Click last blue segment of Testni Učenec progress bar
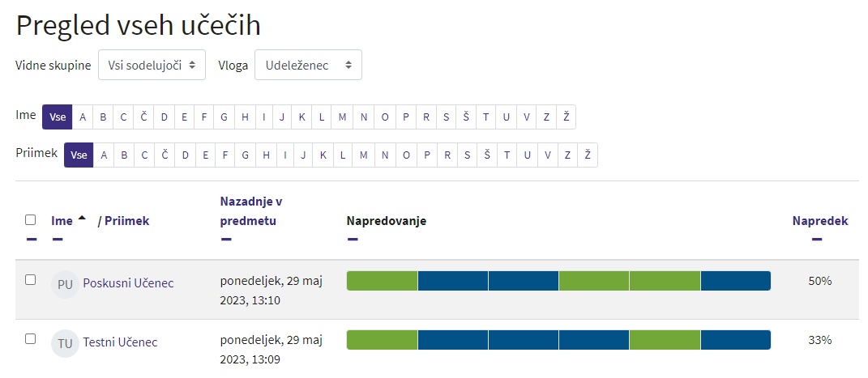This screenshot has height=378, width=868. (735, 340)
